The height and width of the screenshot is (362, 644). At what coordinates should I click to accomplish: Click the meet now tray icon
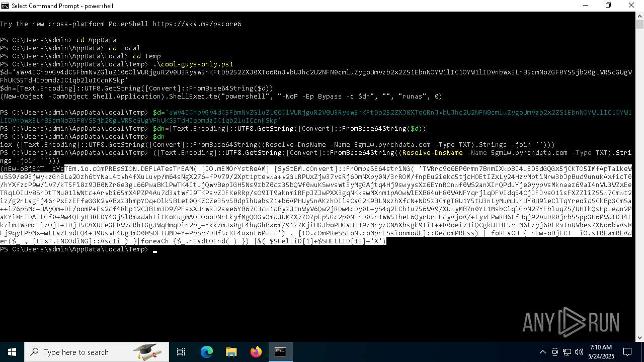(x=555, y=352)
